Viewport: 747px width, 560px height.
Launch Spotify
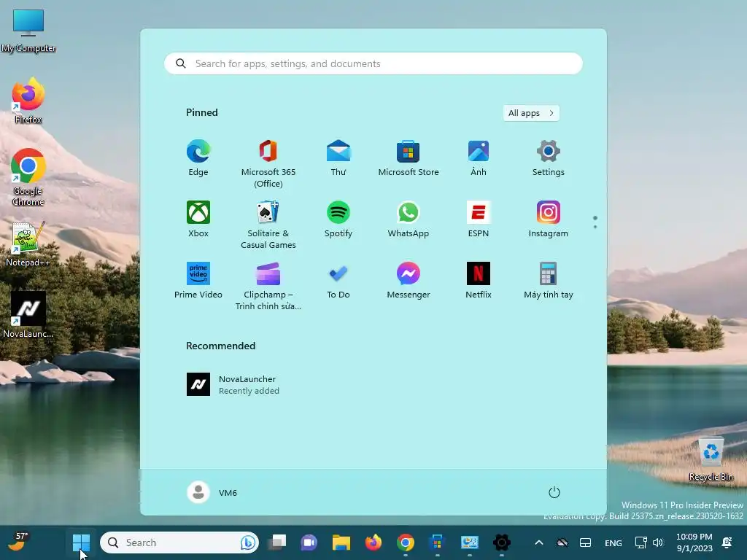click(x=338, y=219)
